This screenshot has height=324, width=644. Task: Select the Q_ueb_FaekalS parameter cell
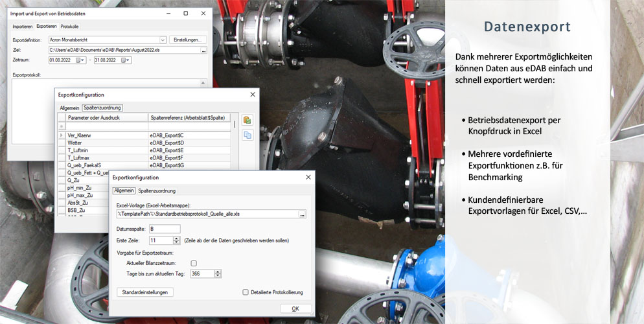pos(107,165)
